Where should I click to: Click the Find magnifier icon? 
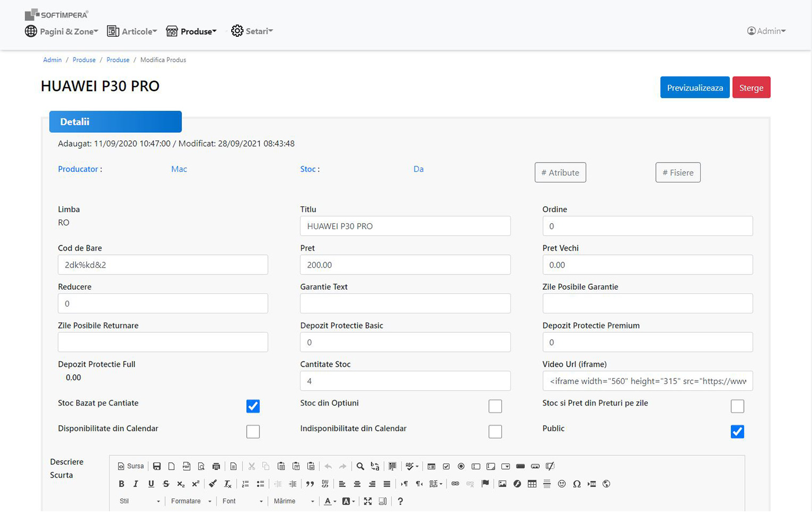[x=360, y=466]
